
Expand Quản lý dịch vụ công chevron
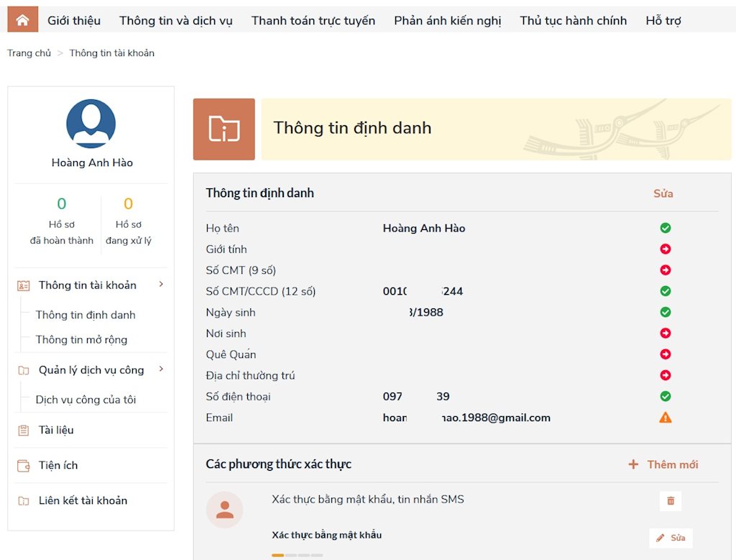click(161, 369)
